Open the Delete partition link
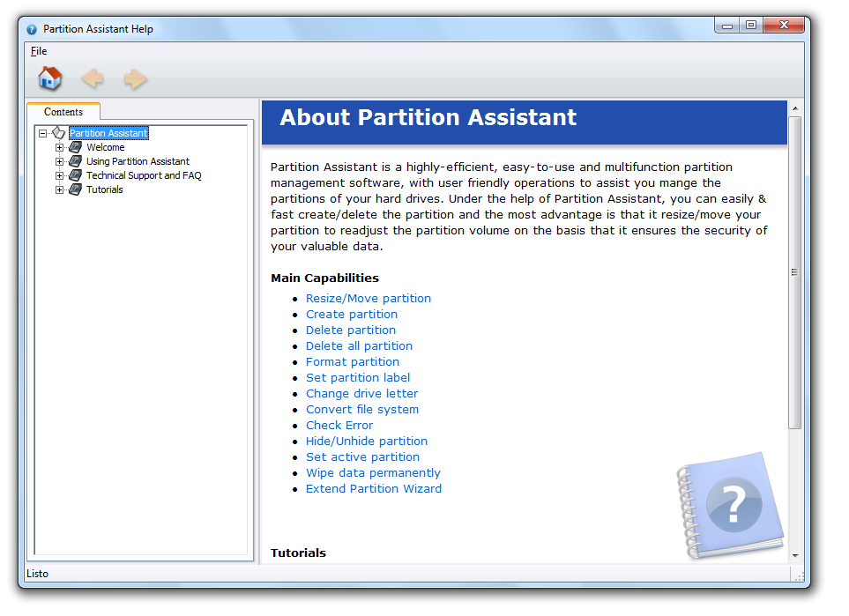 tap(351, 330)
